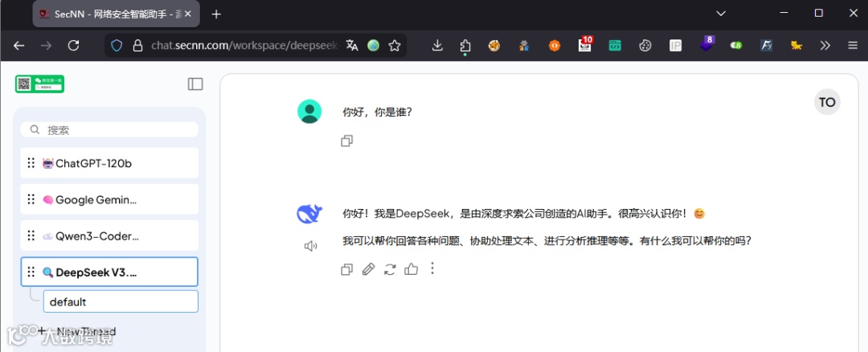Image resolution: width=868 pixels, height=352 pixels.
Task: Click the DeepSeek whale avatar
Action: pyautogui.click(x=309, y=214)
